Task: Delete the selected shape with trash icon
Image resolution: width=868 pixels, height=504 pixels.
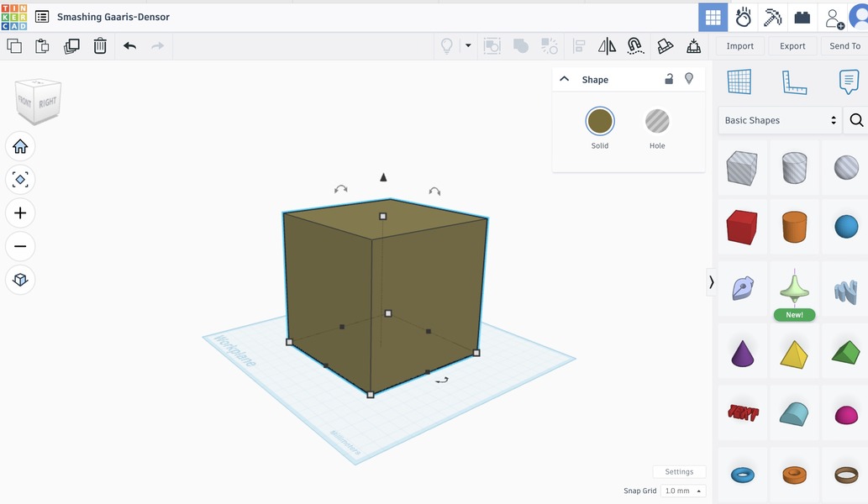Action: coord(100,46)
